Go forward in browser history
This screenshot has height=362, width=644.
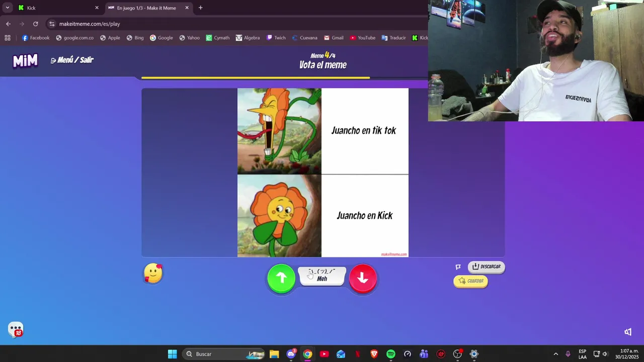(x=22, y=24)
